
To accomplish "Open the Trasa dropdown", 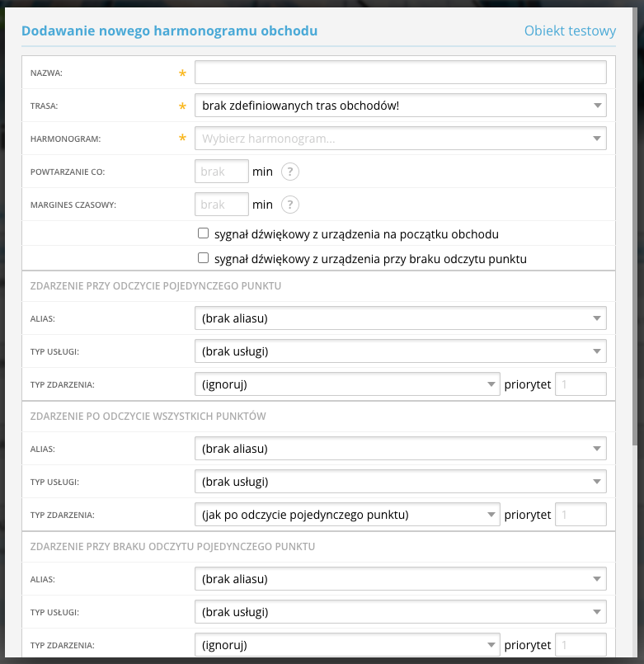I will pos(400,106).
